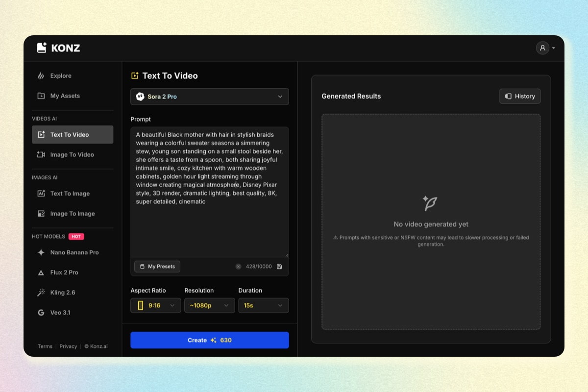Click the No video generated yet text

[x=431, y=224]
